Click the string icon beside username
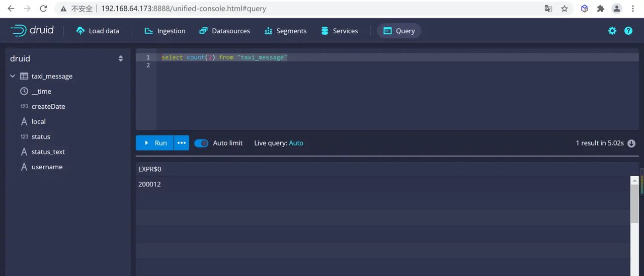644x276 pixels. pos(24,167)
